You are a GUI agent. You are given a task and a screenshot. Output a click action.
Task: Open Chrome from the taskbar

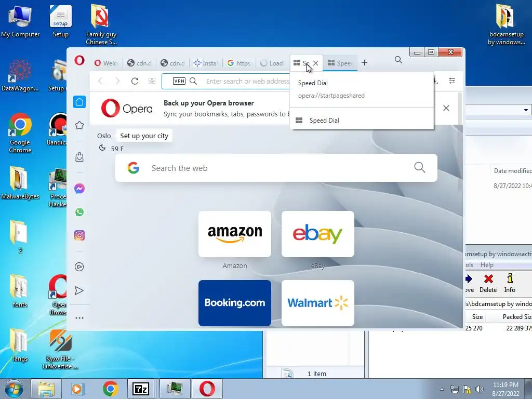[110, 389]
